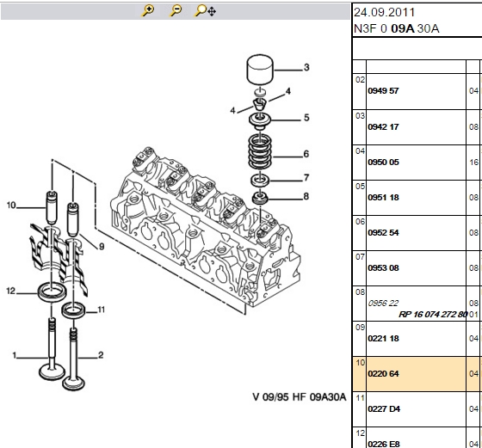
Task: Select part number 0221 18
Action: coord(383,339)
